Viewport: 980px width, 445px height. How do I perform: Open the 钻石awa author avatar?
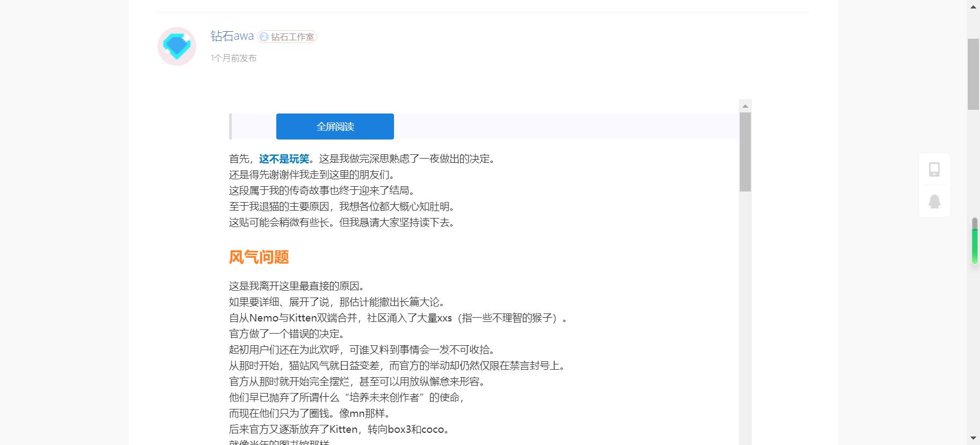(177, 47)
